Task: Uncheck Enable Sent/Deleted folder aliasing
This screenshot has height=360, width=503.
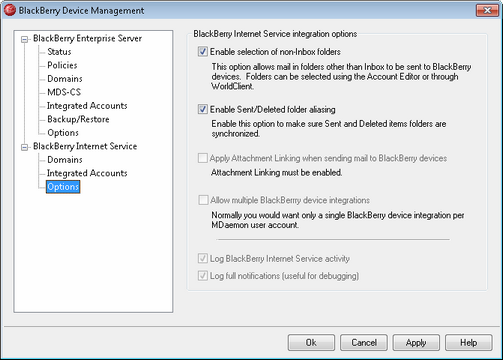Action: point(203,109)
